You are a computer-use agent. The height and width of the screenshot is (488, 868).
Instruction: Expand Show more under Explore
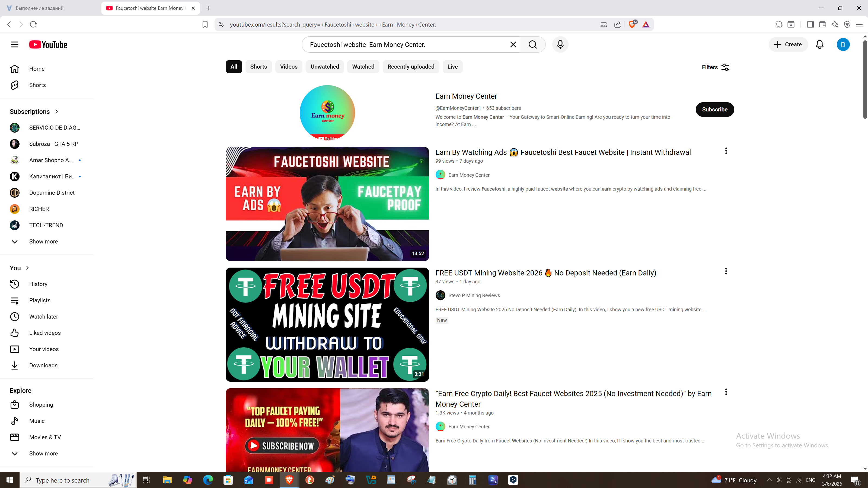pos(43,453)
